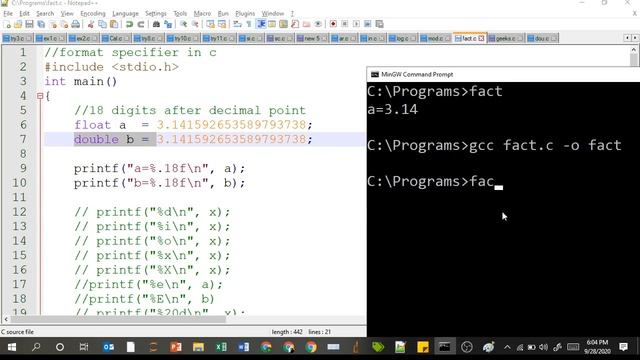
Task: Cut selection with the scissors icon
Action: pyautogui.click(x=91, y=24)
